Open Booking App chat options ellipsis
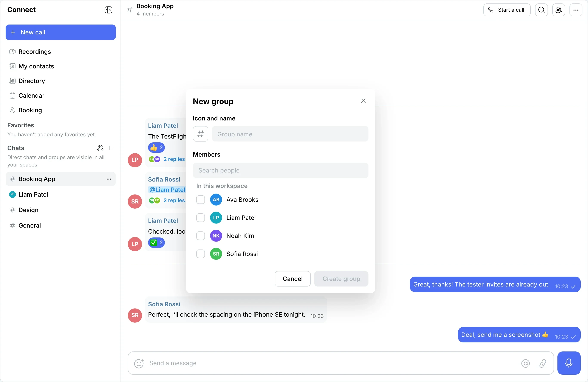Screen dimensions: 588x382 109,179
